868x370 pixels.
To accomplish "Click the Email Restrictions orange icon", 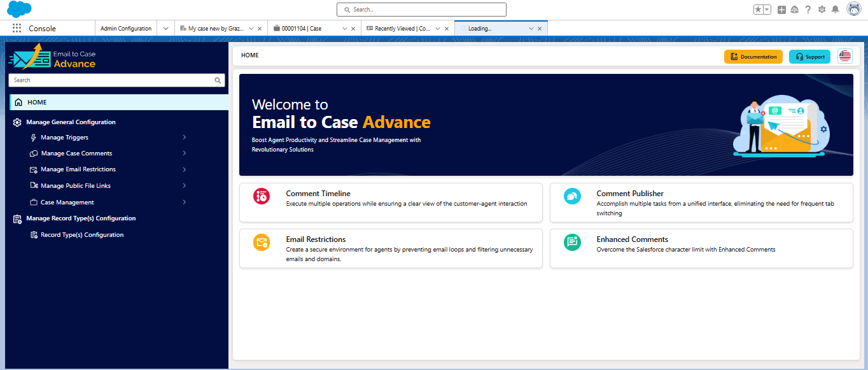I will 262,242.
